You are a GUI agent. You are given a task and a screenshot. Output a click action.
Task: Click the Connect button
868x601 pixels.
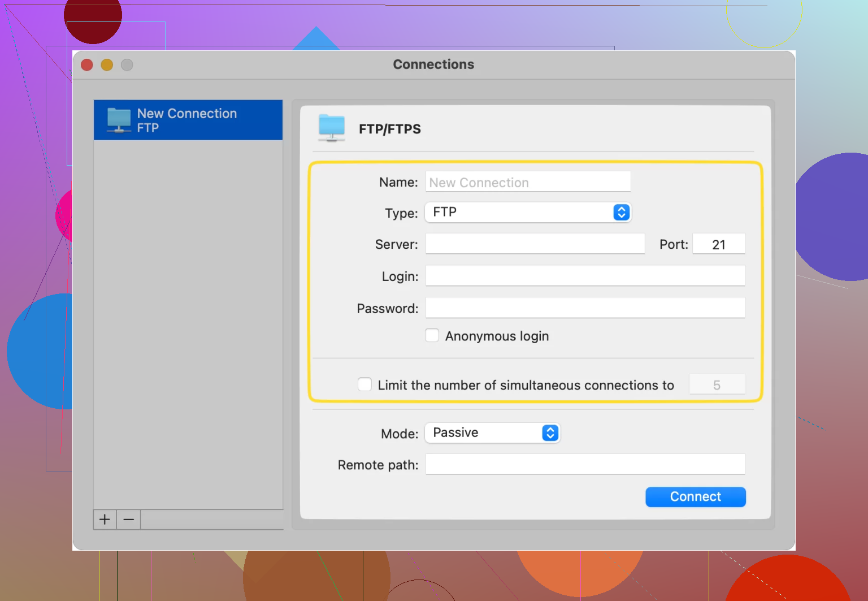click(x=696, y=496)
